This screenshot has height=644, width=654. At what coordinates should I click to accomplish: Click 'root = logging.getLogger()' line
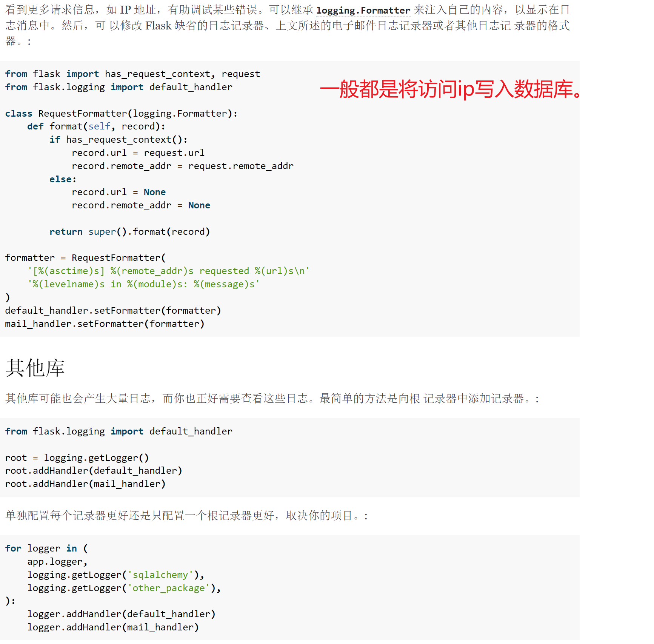[77, 458]
